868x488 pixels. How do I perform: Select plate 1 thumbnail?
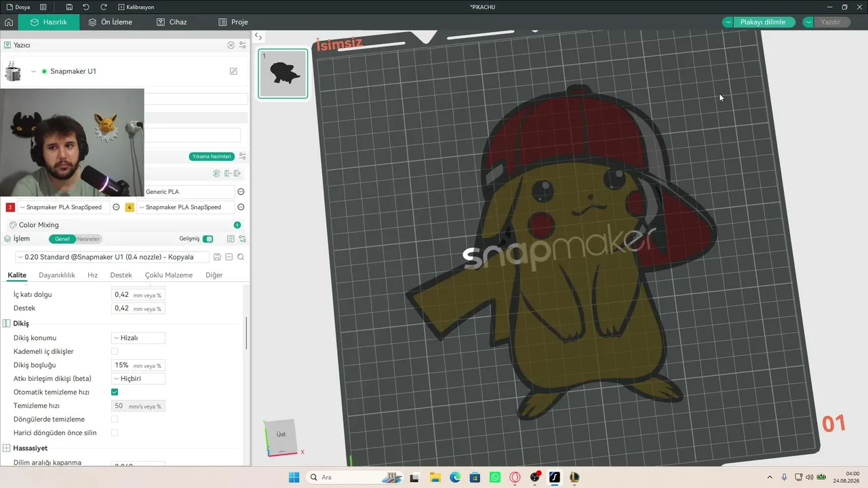(283, 74)
